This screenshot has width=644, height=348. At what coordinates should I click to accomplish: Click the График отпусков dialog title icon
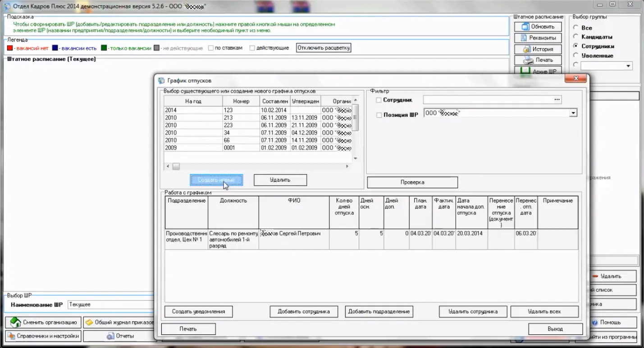[x=161, y=81]
